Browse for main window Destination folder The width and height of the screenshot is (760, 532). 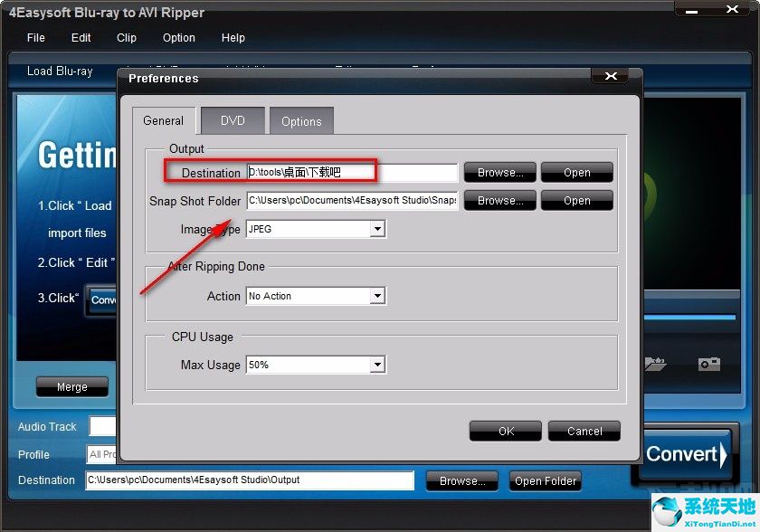[x=462, y=481]
